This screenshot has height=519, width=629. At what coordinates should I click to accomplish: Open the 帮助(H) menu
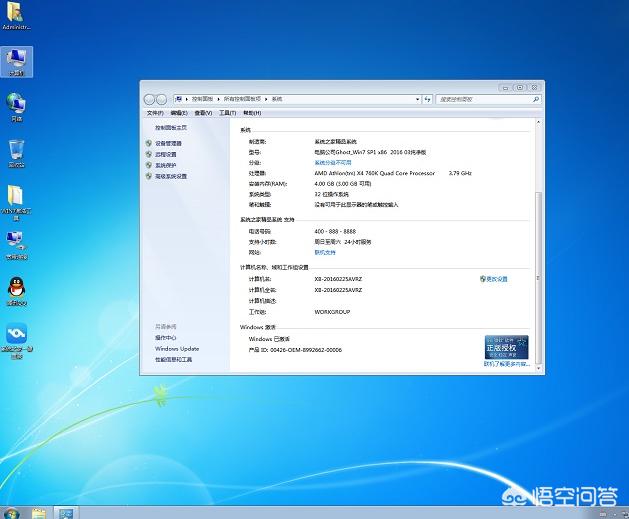click(252, 113)
